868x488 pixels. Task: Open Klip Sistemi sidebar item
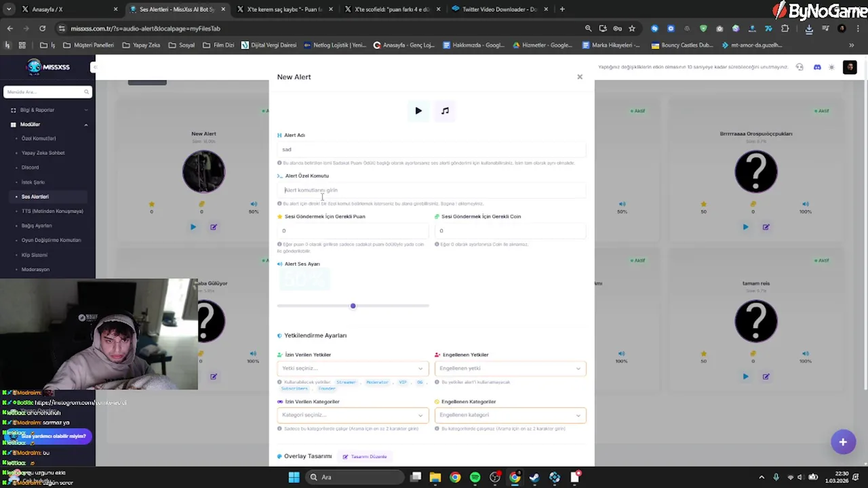click(x=35, y=255)
